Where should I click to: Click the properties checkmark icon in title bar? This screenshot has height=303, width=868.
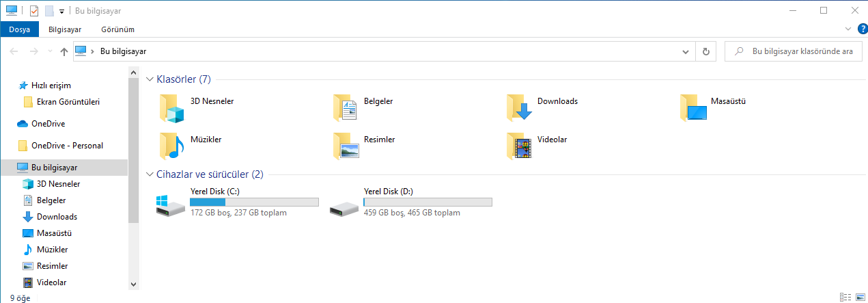[34, 11]
